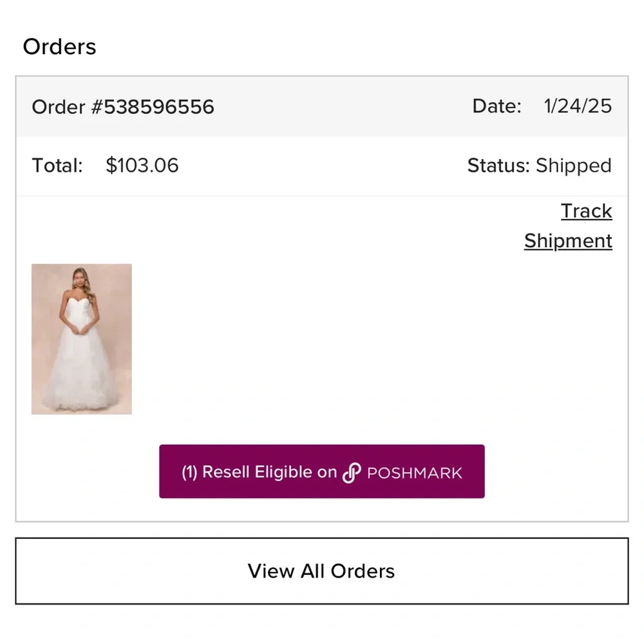Screen dimensions: 644x644
Task: Click the Total: label
Action: click(x=57, y=166)
